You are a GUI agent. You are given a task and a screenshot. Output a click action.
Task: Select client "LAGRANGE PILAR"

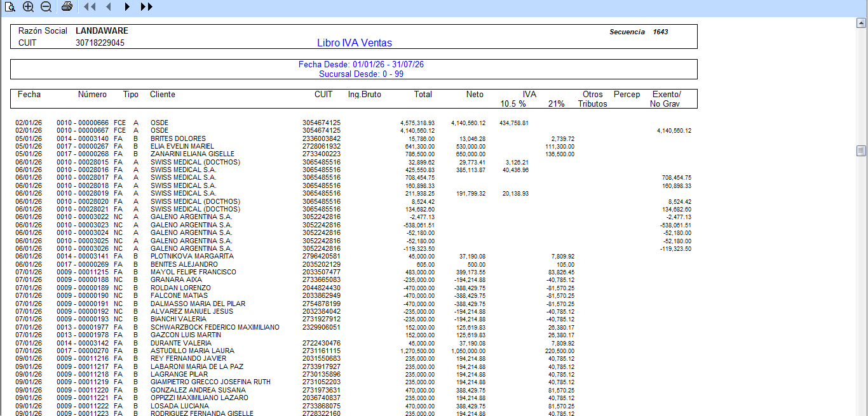tap(179, 374)
